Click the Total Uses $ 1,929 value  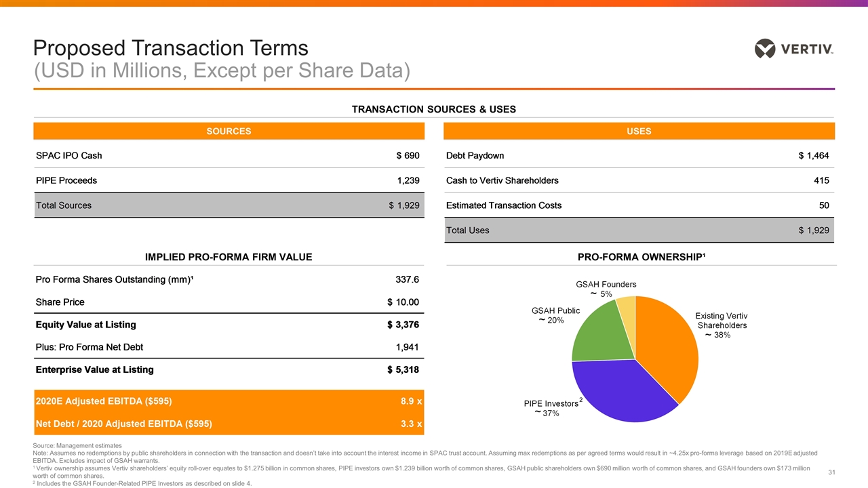(x=814, y=230)
